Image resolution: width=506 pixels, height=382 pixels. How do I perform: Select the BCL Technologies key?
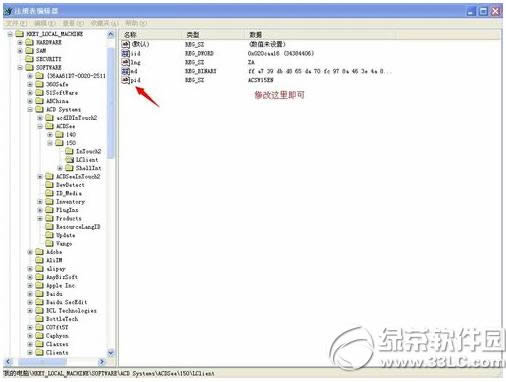pyautogui.click(x=71, y=311)
